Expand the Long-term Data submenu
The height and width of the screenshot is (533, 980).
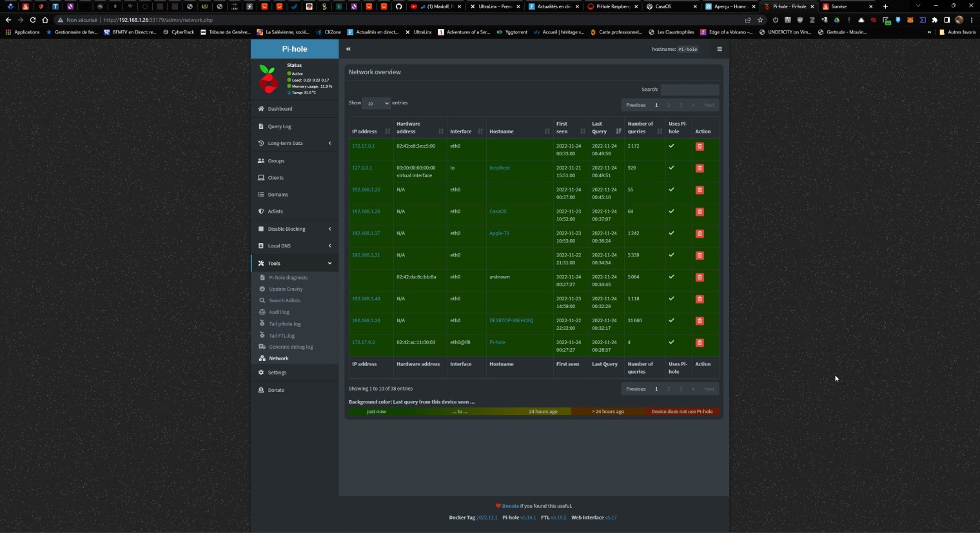coord(295,143)
